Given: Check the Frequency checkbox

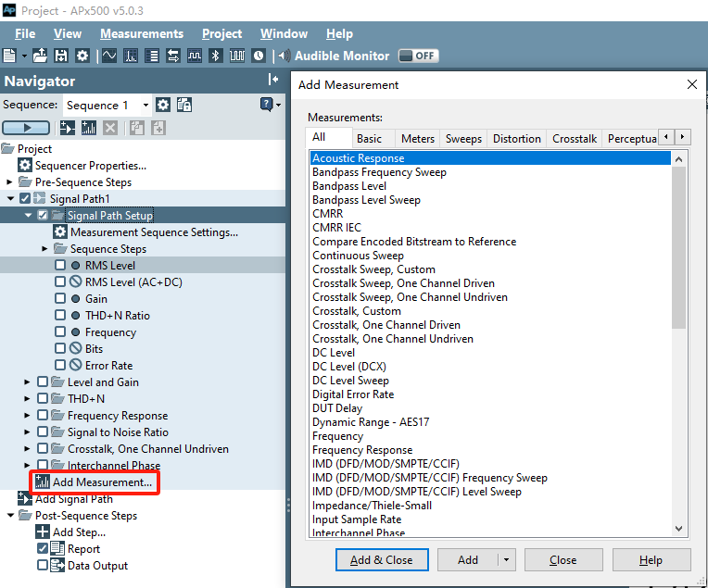Looking at the screenshot, I should point(60,332).
